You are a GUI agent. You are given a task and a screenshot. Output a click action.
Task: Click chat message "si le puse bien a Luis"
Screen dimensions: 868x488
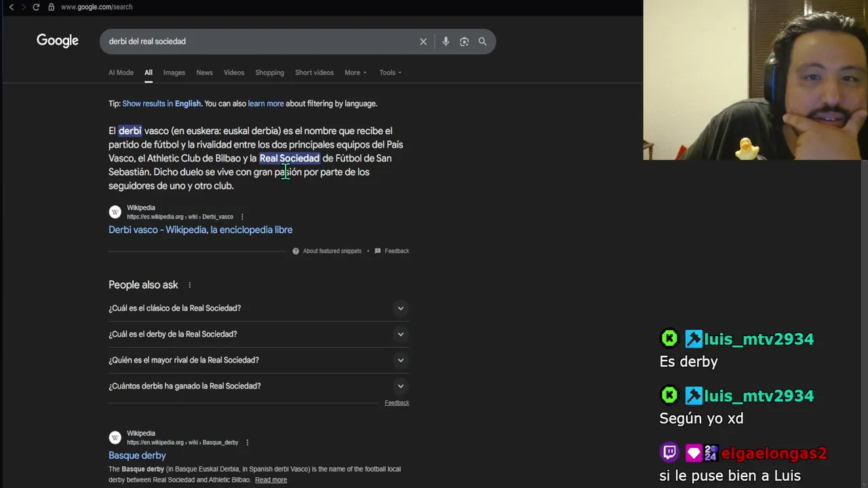pos(730,476)
